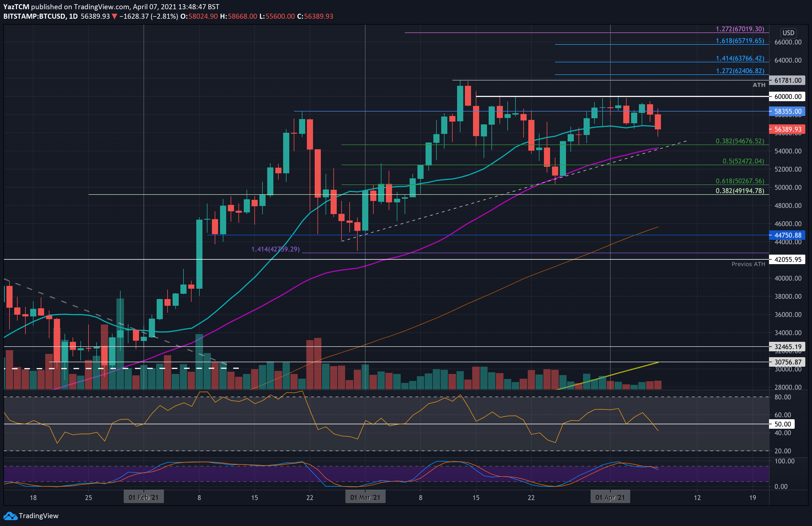Click the blue 44750.88 support label
812x526 pixels.
coord(787,235)
